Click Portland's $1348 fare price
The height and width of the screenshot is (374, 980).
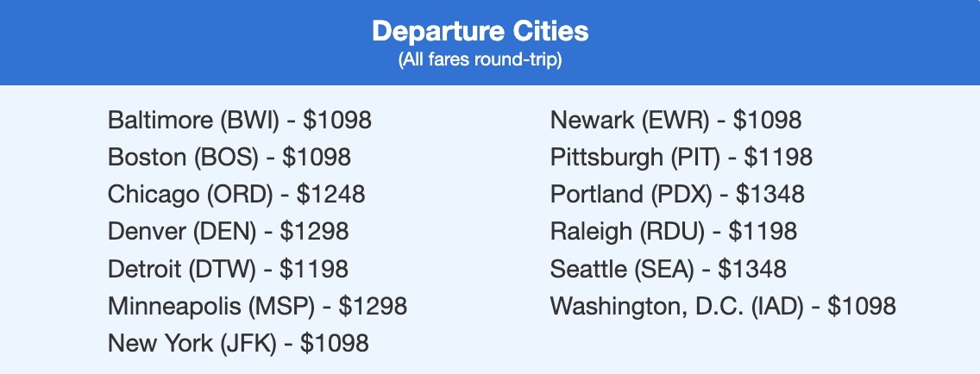(770, 194)
